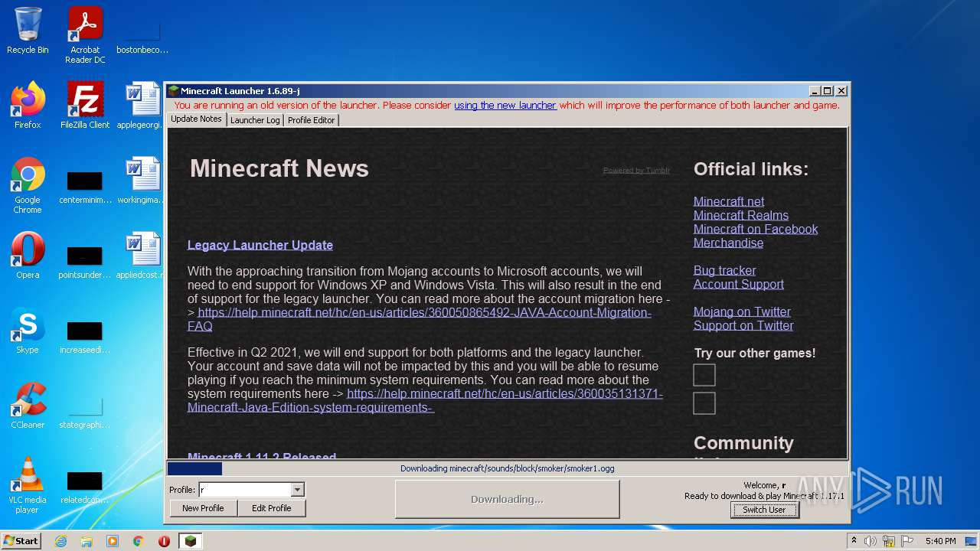This screenshot has width=980, height=551.
Task: Switch to Launcher Log tab
Action: [x=255, y=120]
